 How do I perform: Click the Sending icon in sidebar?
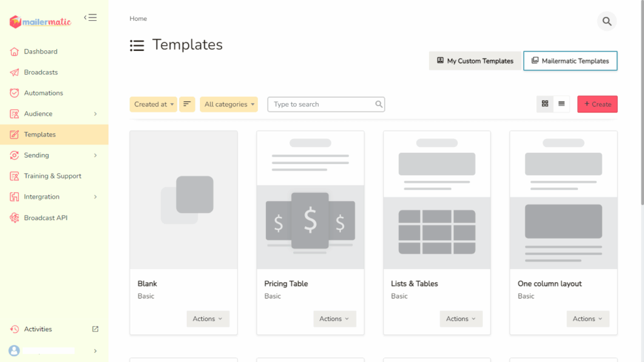(x=14, y=155)
